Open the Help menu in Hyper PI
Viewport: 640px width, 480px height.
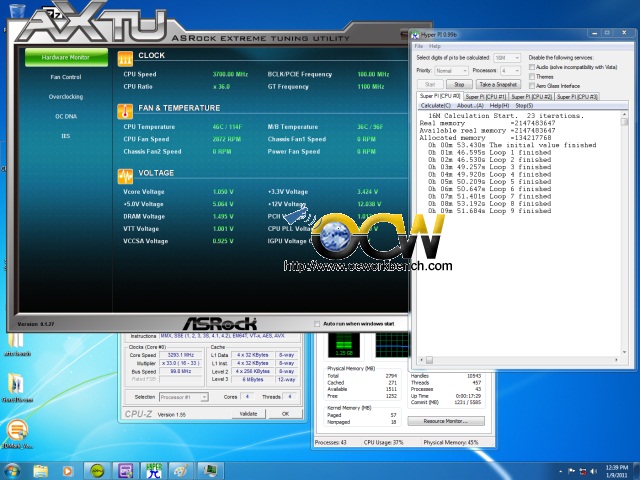435,46
